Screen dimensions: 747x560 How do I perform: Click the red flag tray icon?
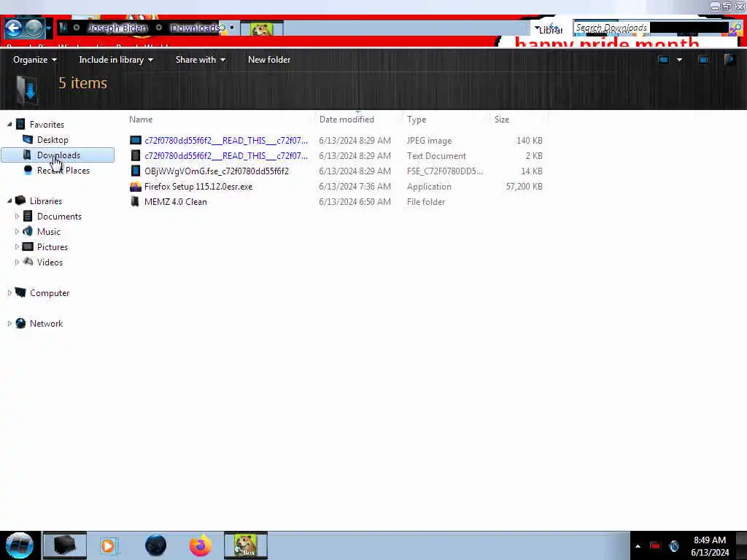655,545
